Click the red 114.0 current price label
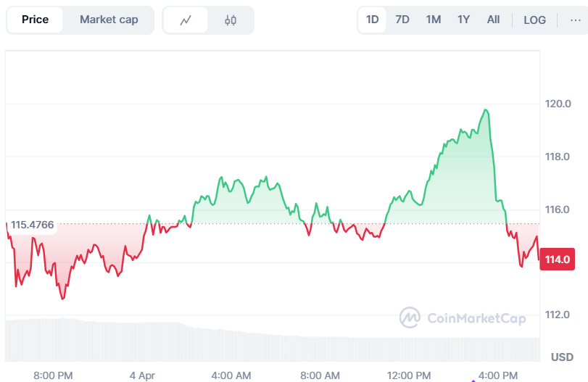Viewport: 588px width, 382px height. pyautogui.click(x=556, y=259)
